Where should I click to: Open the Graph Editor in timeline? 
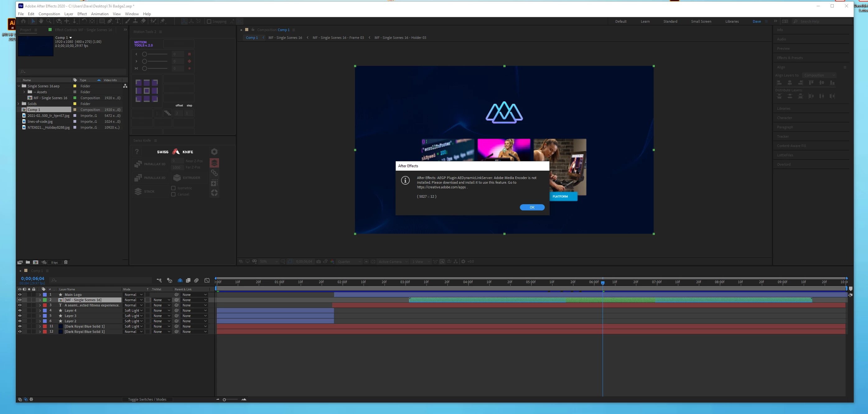tap(207, 280)
